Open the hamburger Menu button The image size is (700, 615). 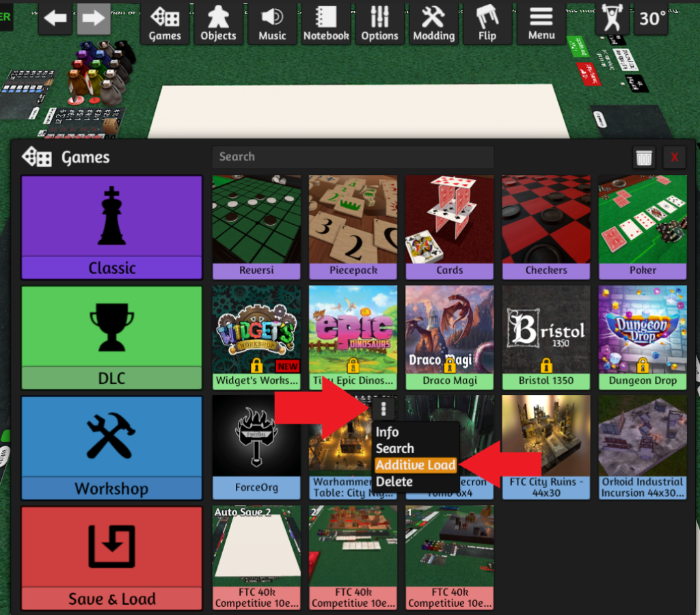click(x=541, y=23)
